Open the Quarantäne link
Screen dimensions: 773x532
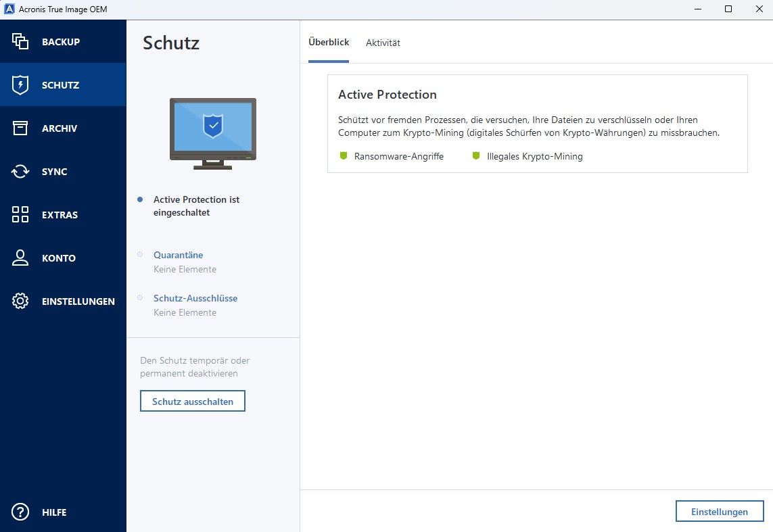coord(178,255)
